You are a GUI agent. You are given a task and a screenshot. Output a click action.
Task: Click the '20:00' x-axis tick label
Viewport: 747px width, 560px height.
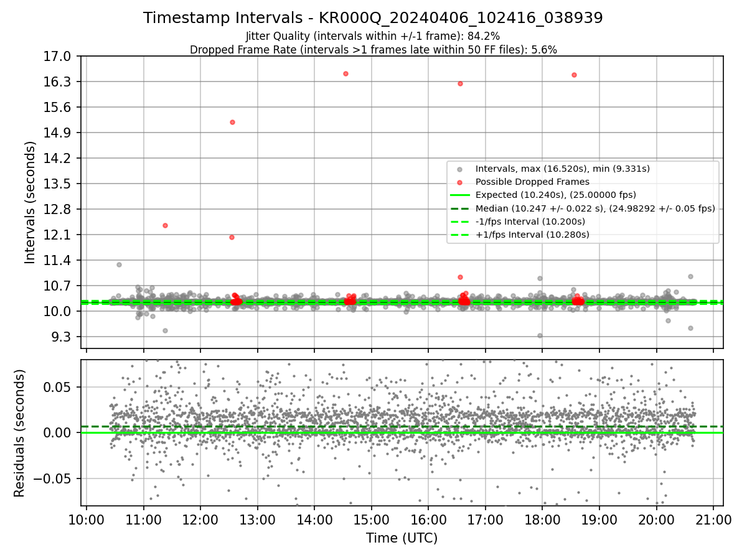click(x=656, y=520)
